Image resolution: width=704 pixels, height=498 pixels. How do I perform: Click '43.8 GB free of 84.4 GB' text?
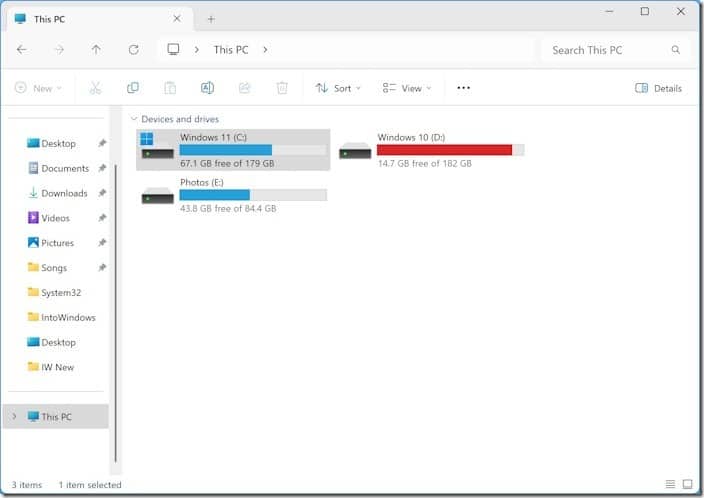click(x=228, y=208)
